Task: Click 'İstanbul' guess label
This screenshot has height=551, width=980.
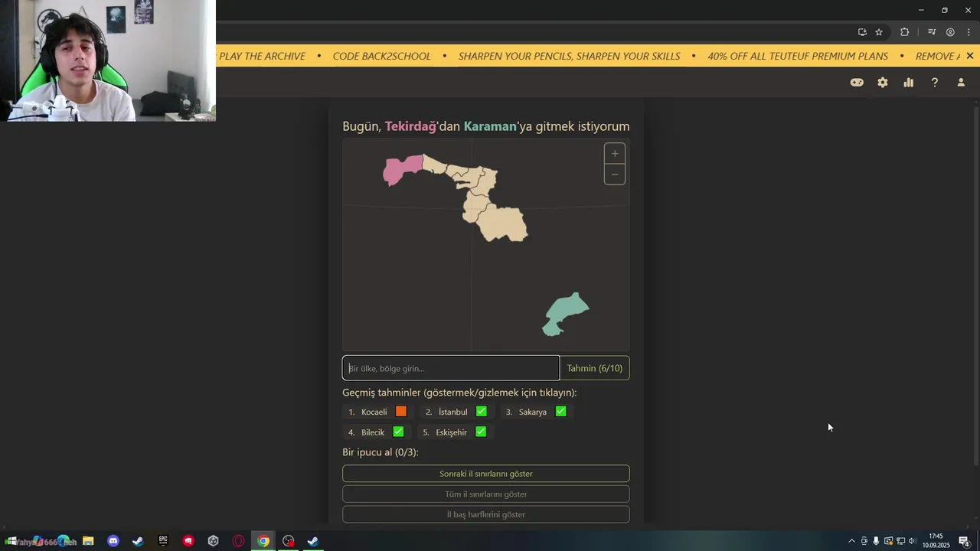Action: click(x=453, y=412)
